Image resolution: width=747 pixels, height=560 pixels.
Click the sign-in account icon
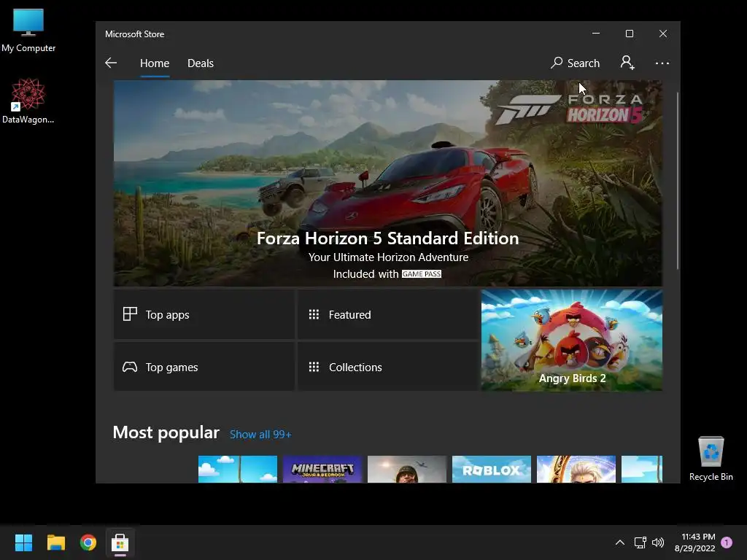[627, 63]
